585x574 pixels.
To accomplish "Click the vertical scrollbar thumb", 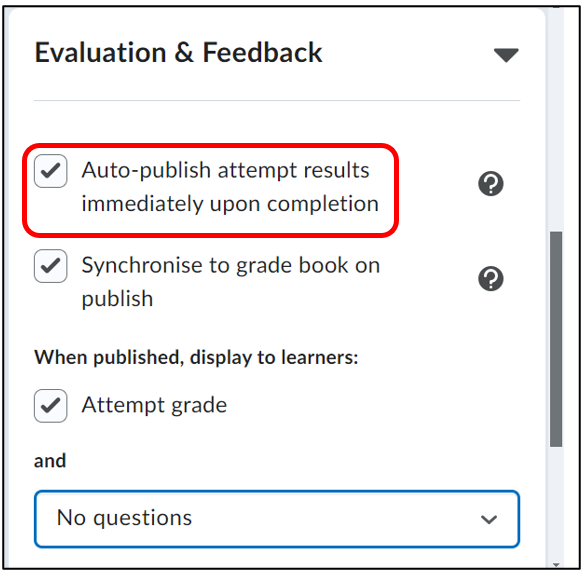I will point(556,339).
